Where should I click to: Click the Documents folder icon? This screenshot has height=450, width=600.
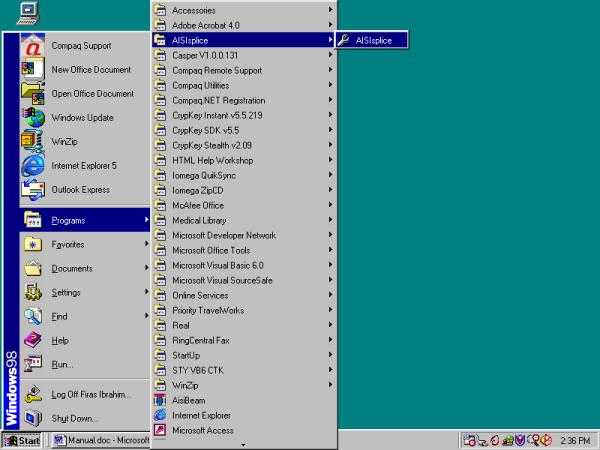pyautogui.click(x=33, y=268)
